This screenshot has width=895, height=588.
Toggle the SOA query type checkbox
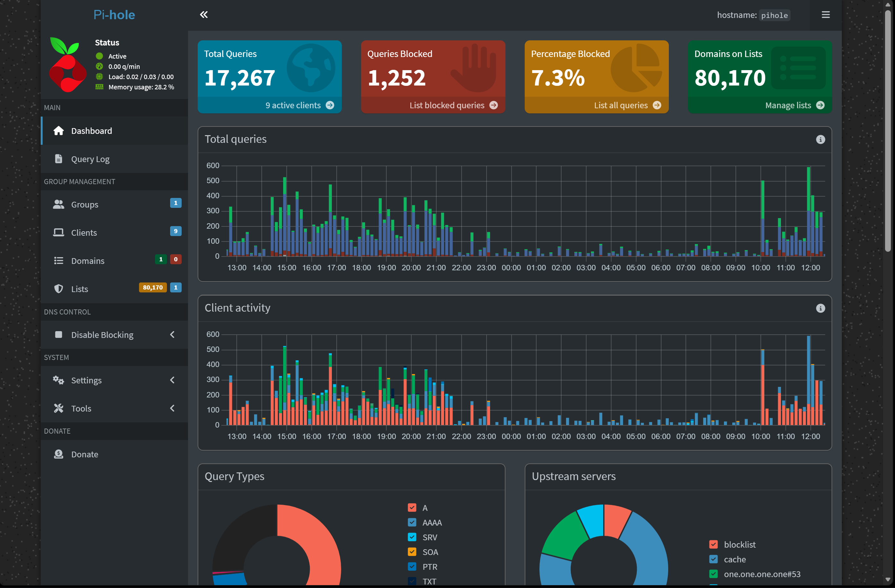click(412, 551)
